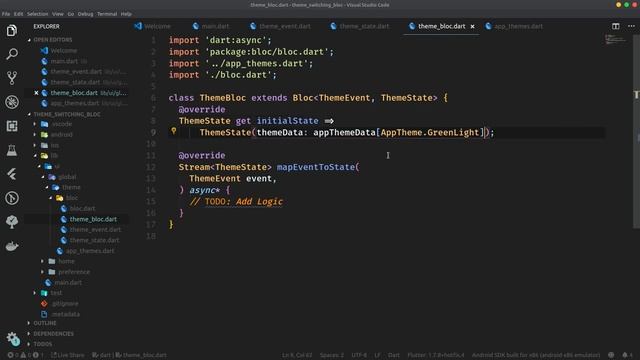This screenshot has width=640, height=360.
Task: Switch to the theme_state.dart tab
Action: [360, 26]
